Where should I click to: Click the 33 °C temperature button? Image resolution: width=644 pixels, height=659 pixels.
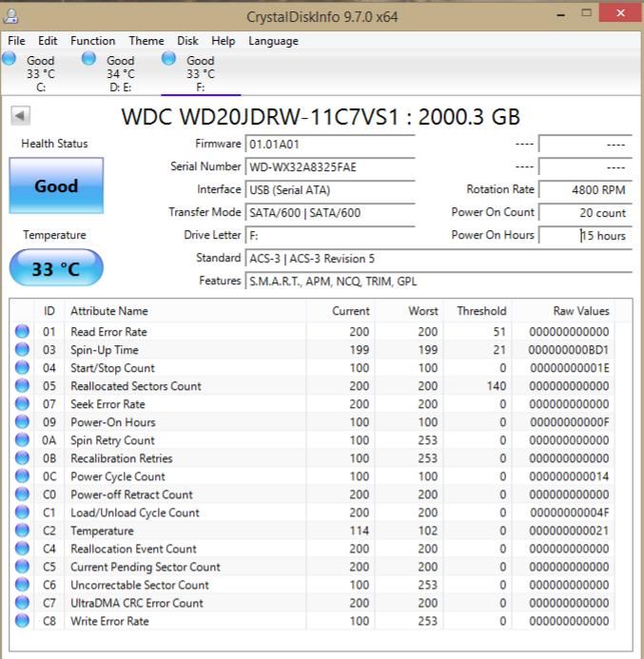click(x=56, y=268)
